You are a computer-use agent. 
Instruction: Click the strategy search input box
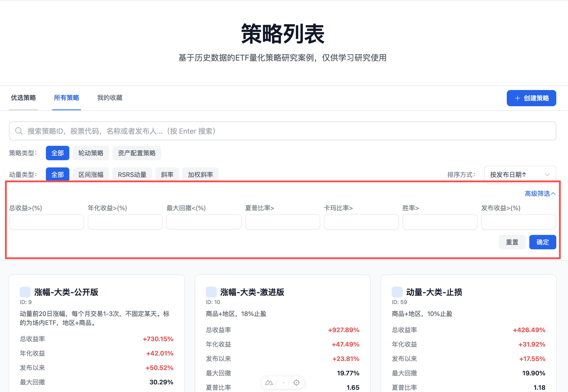tap(282, 131)
